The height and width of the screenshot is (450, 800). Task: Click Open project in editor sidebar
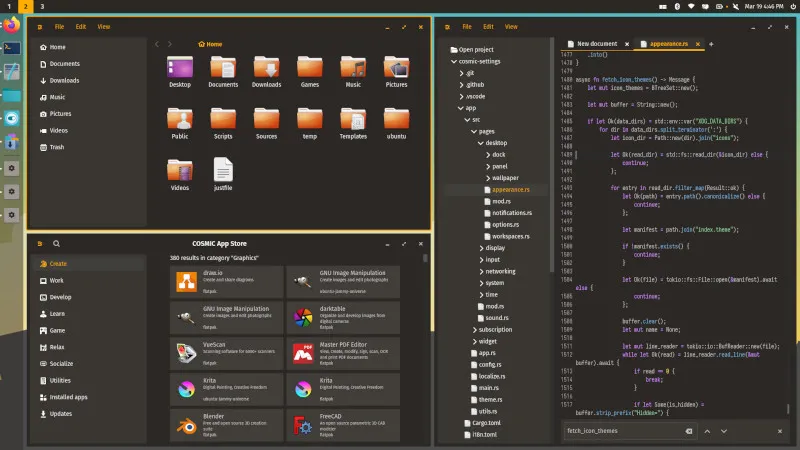472,49
